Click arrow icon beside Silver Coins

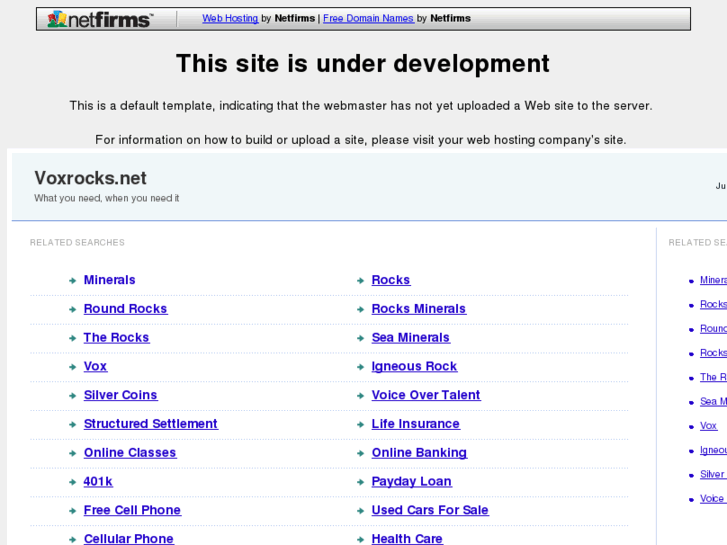click(x=72, y=396)
